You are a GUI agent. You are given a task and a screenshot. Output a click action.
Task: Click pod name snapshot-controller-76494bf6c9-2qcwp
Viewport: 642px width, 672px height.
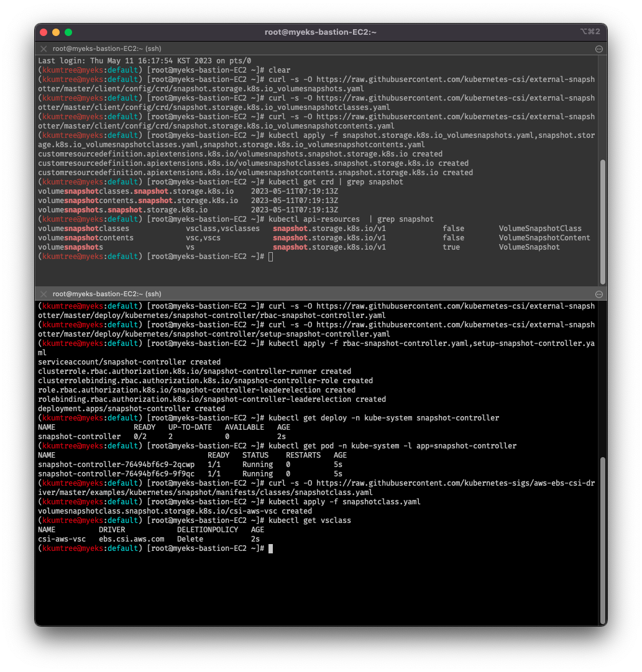(x=116, y=465)
